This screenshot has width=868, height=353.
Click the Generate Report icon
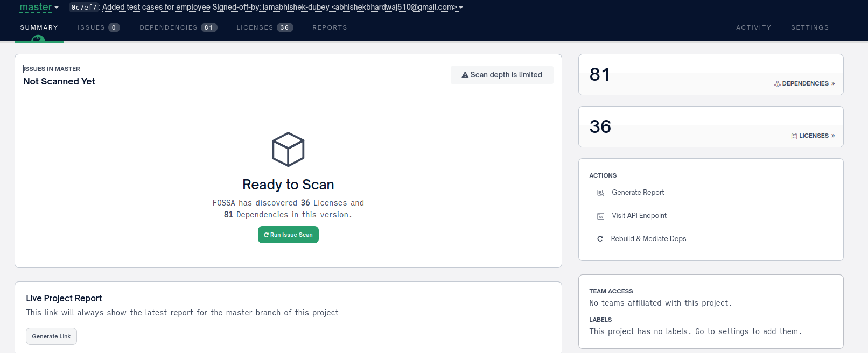point(601,193)
